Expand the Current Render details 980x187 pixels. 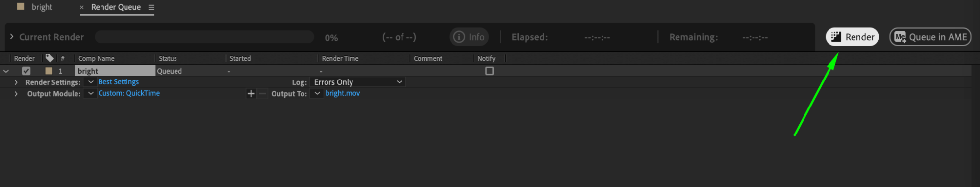[x=11, y=37]
